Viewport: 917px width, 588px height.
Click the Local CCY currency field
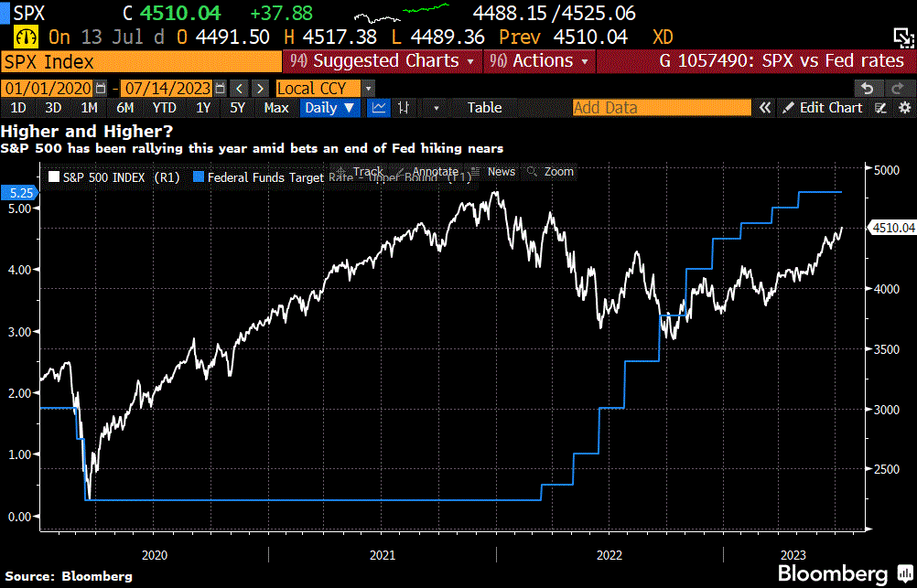tap(318, 89)
